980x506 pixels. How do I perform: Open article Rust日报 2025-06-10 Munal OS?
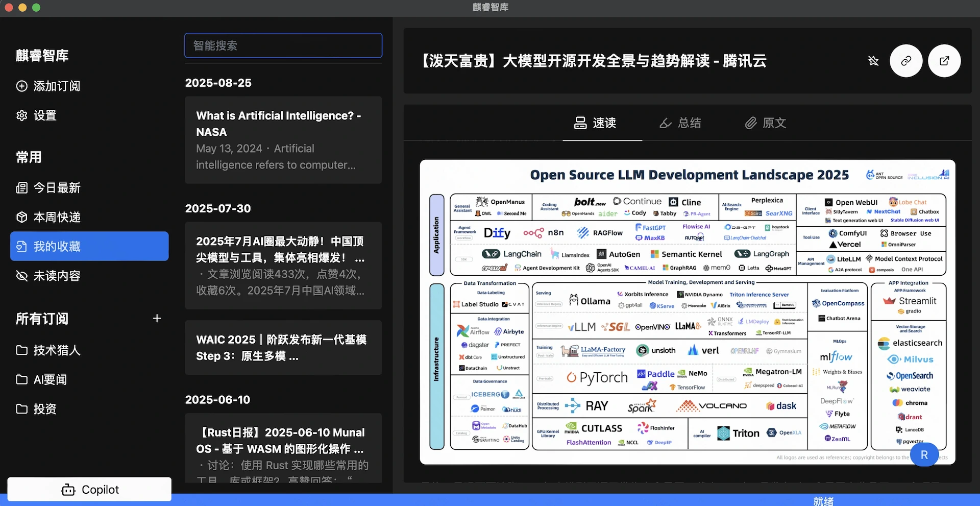[283, 448]
